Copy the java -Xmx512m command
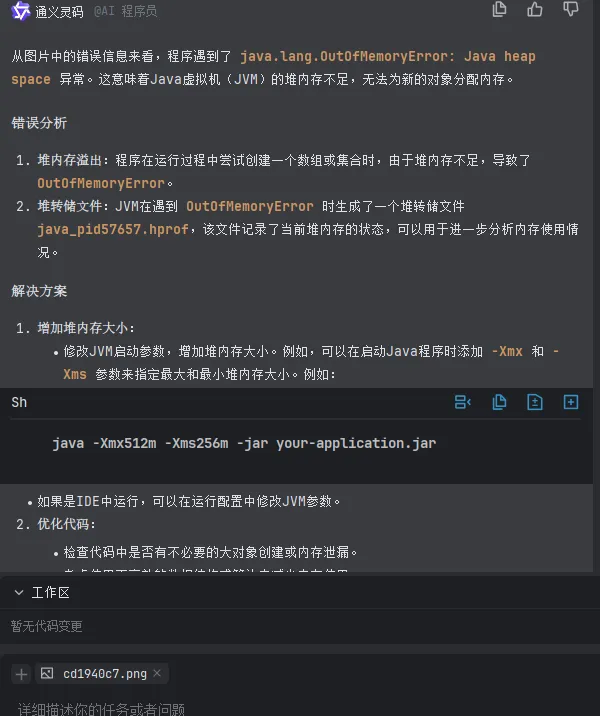 (x=499, y=402)
